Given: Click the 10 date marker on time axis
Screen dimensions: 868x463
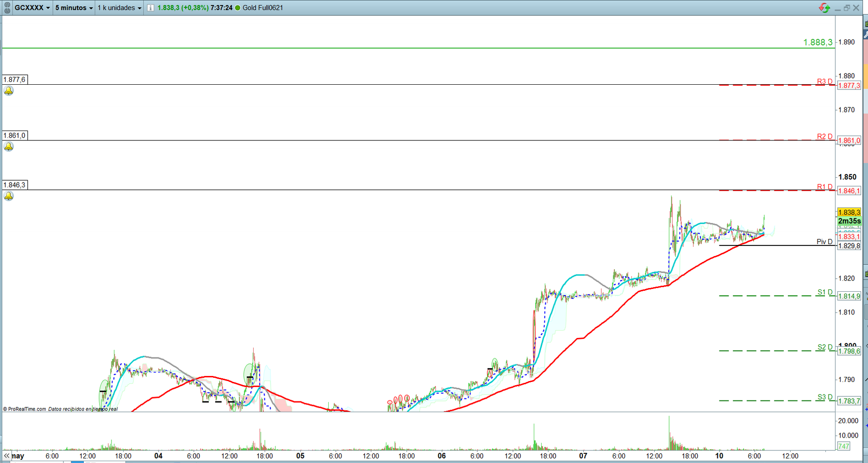Looking at the screenshot, I should pos(719,456).
